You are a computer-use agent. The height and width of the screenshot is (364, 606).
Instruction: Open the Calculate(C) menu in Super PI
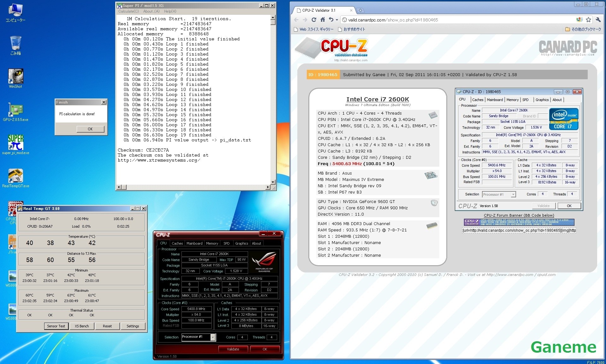point(128,11)
